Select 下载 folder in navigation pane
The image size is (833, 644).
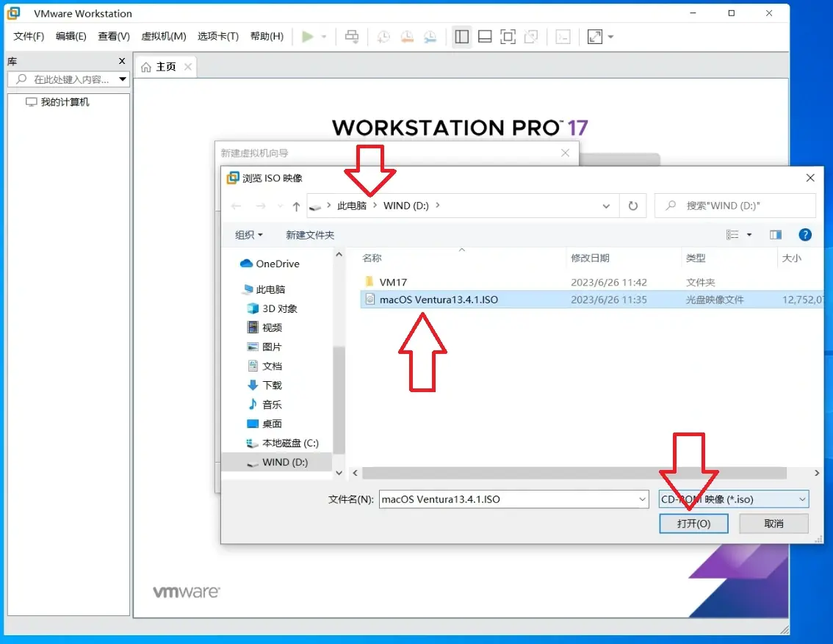[x=264, y=385]
